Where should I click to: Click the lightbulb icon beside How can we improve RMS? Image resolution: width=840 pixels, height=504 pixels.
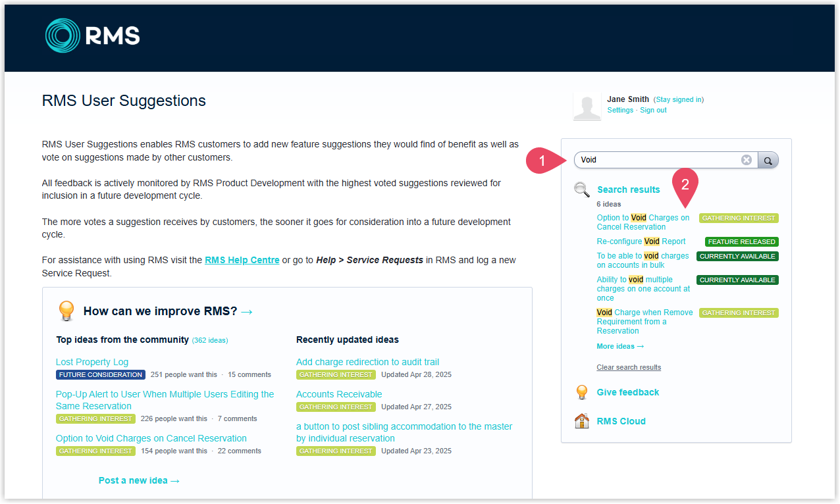click(x=66, y=311)
